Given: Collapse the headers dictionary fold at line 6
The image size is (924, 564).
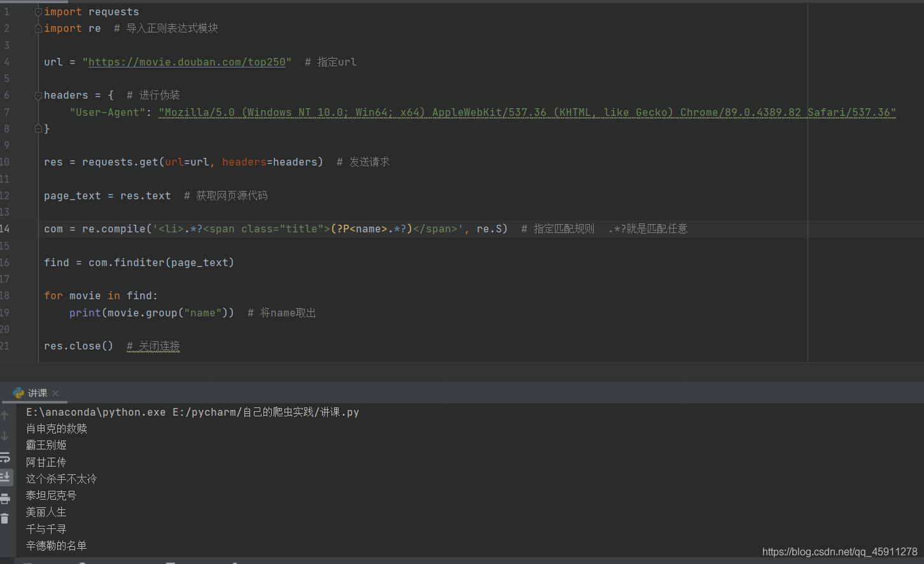Looking at the screenshot, I should [38, 95].
